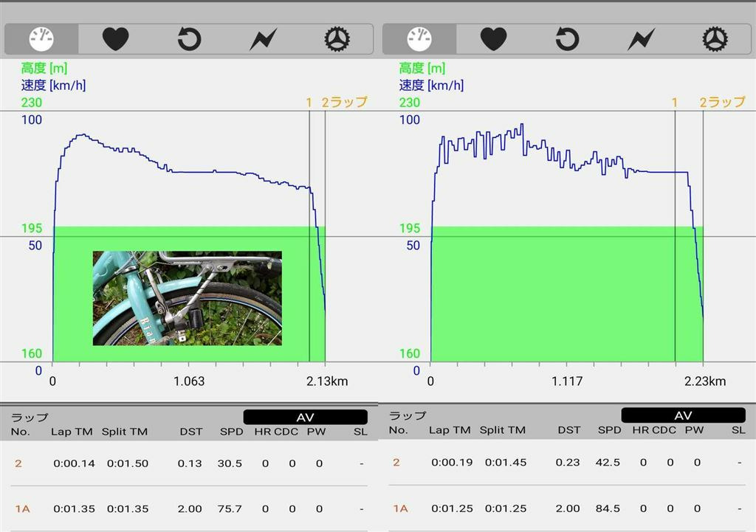Tap AV button in right lap table
Viewport: 756px width, 532px height.
(x=683, y=415)
